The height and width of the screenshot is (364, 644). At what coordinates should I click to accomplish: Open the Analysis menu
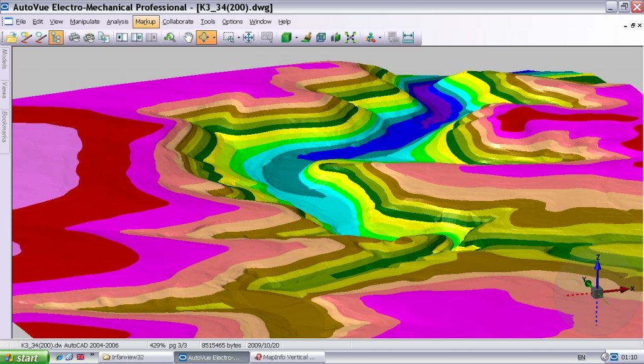pyautogui.click(x=118, y=21)
